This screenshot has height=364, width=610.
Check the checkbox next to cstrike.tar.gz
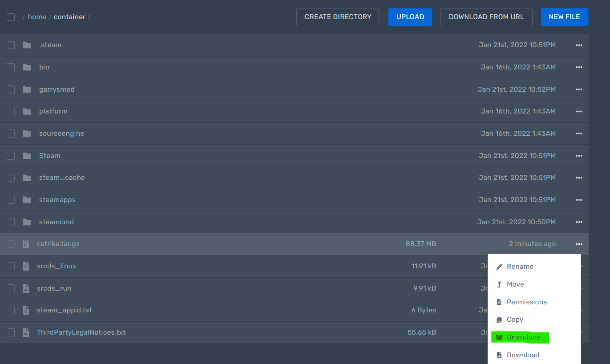(x=10, y=244)
